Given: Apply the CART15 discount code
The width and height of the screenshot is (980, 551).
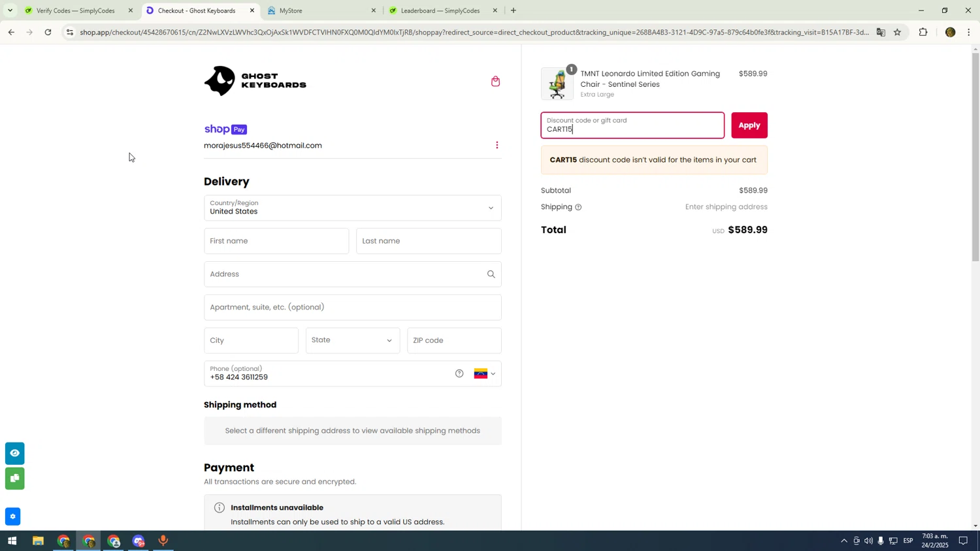Looking at the screenshot, I should tap(749, 125).
